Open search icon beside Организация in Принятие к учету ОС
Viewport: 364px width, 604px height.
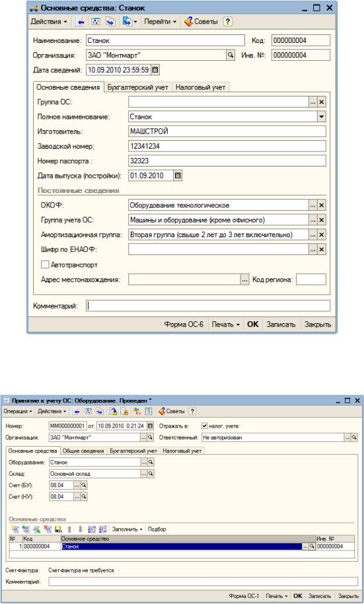(150, 437)
